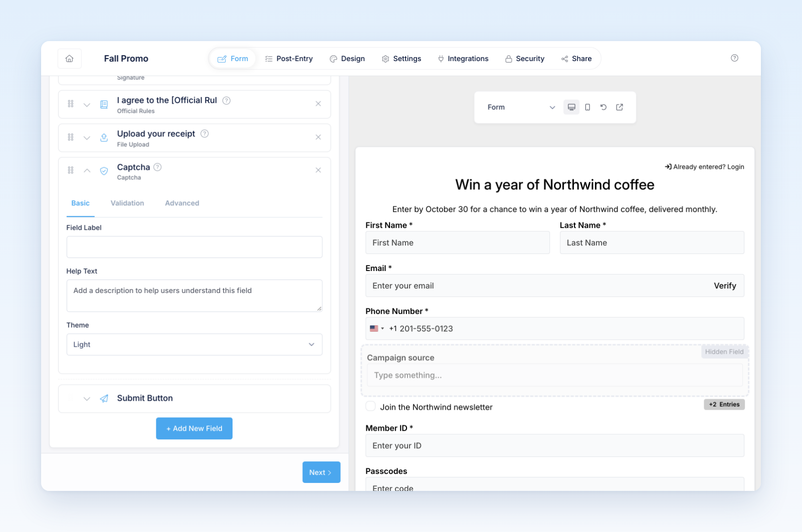Click the Captcha shield icon

(x=104, y=171)
